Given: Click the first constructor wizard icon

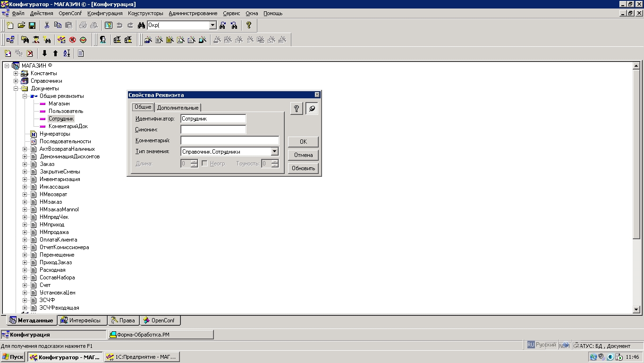Looking at the screenshot, I should click(x=148, y=40).
